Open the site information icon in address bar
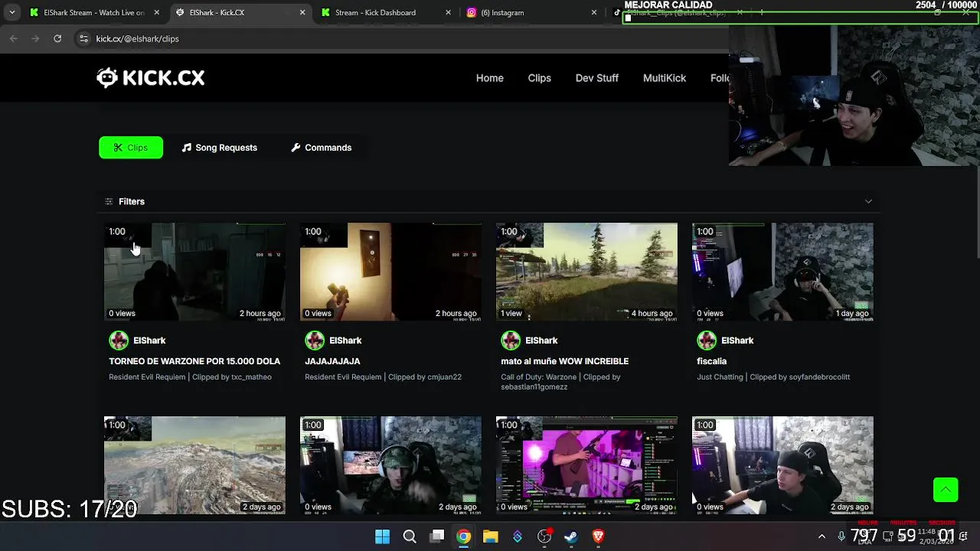 click(x=83, y=38)
